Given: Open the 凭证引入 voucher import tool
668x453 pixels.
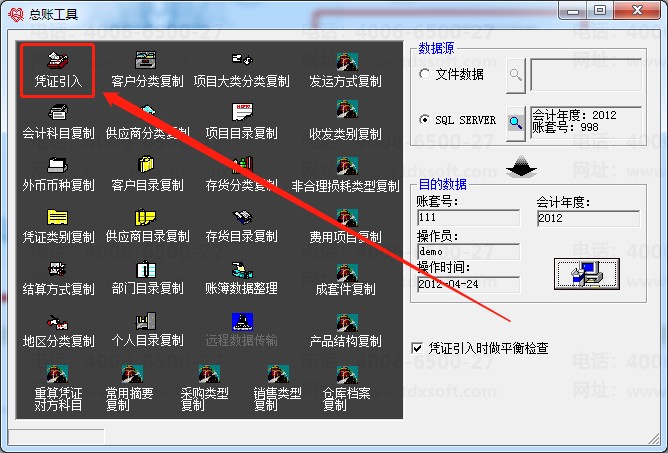Looking at the screenshot, I should point(58,70).
